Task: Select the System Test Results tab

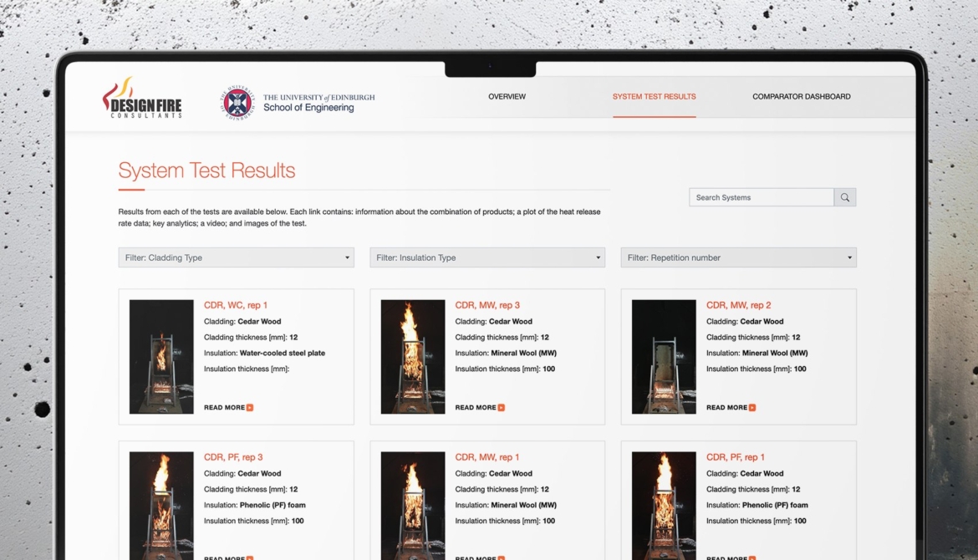Action: [x=654, y=97]
